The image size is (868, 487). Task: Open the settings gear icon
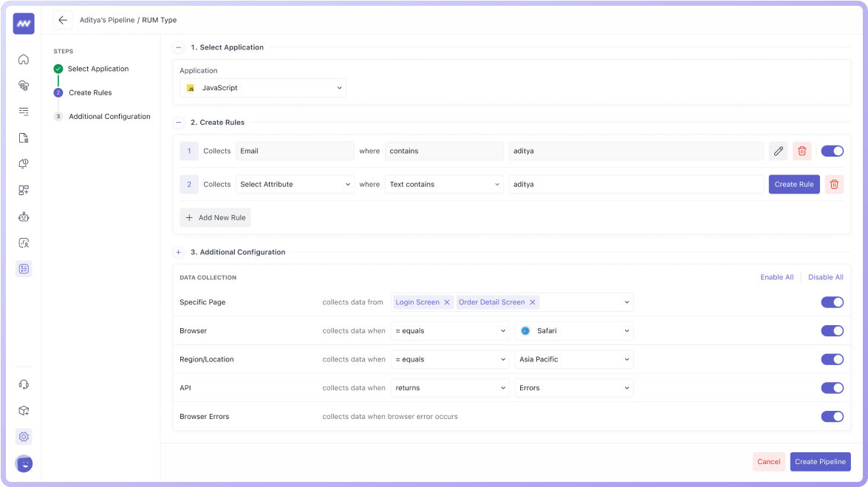point(24,437)
